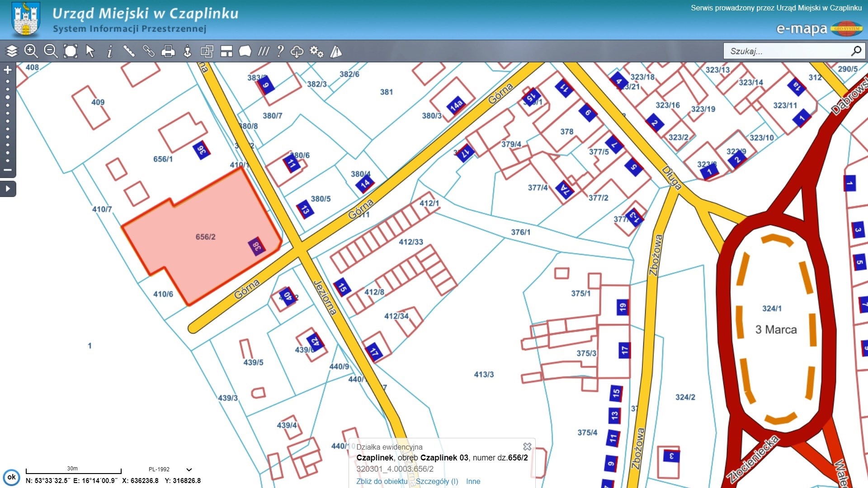Click the printer icon
Screen dimensions: 868x488
(x=168, y=51)
